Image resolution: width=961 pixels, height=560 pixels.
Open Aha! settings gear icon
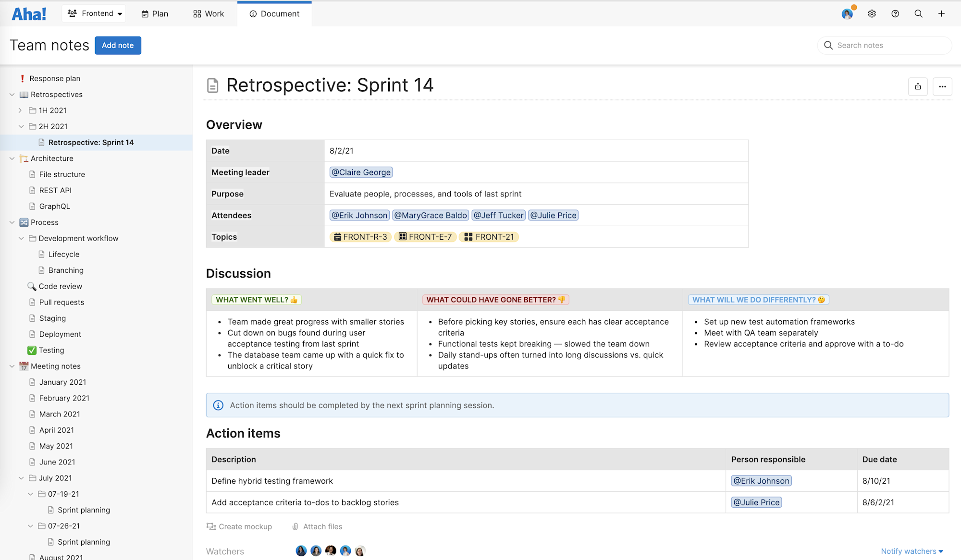point(872,13)
